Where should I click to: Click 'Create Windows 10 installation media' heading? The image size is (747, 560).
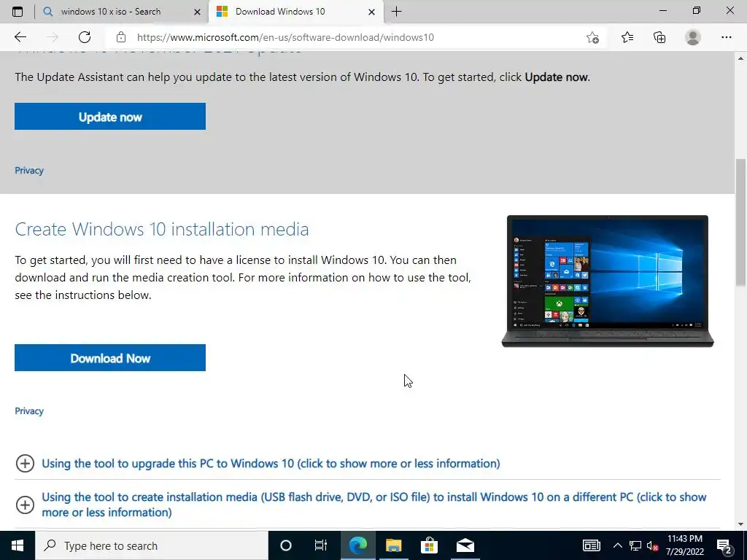pyautogui.click(x=162, y=229)
